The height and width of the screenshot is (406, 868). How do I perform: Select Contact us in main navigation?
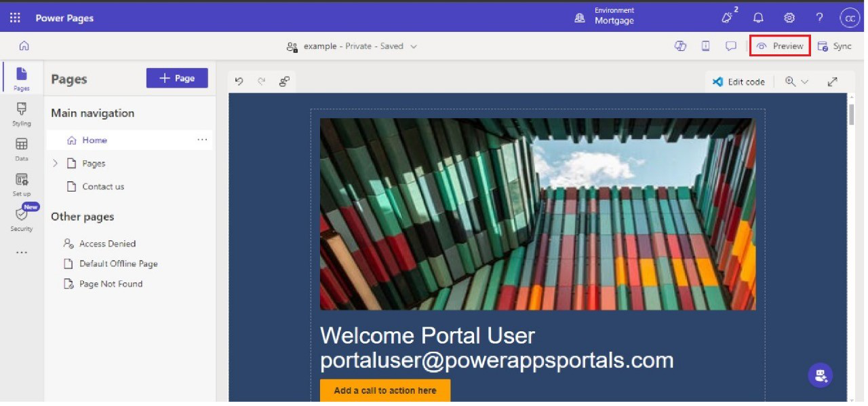(103, 187)
